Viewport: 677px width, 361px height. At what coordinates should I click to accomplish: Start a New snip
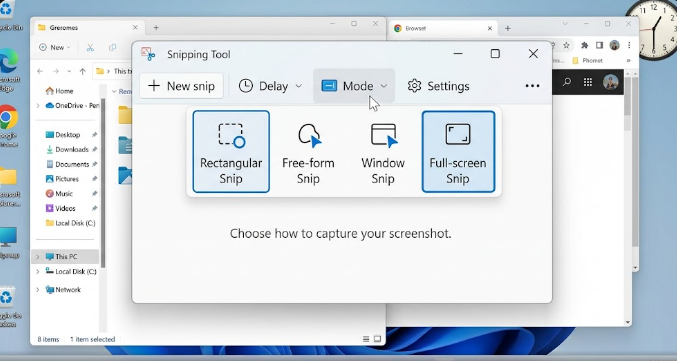181,86
